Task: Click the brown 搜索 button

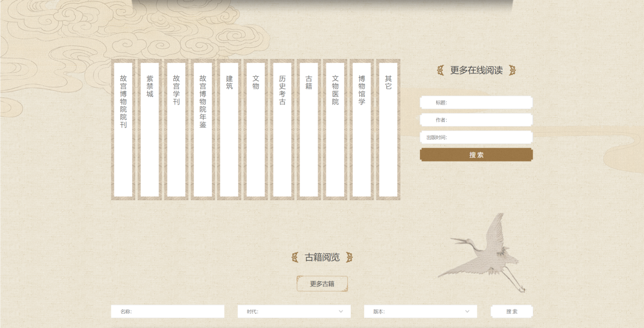Action: coord(476,155)
